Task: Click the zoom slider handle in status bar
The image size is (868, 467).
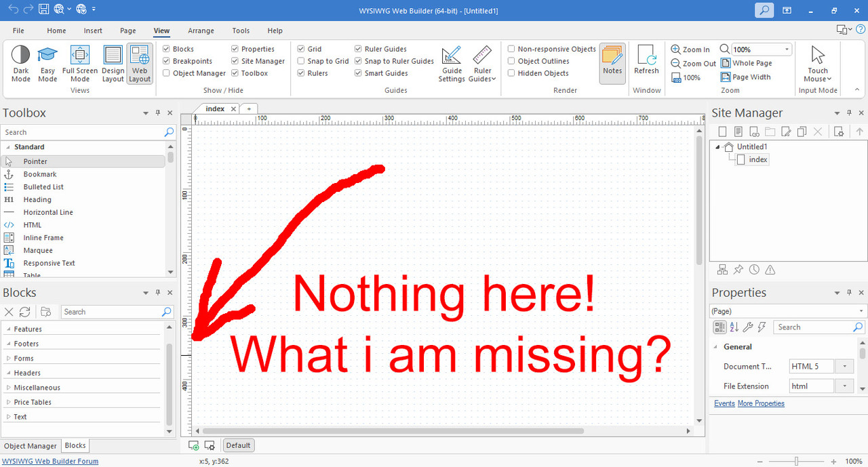Action: [x=796, y=461]
